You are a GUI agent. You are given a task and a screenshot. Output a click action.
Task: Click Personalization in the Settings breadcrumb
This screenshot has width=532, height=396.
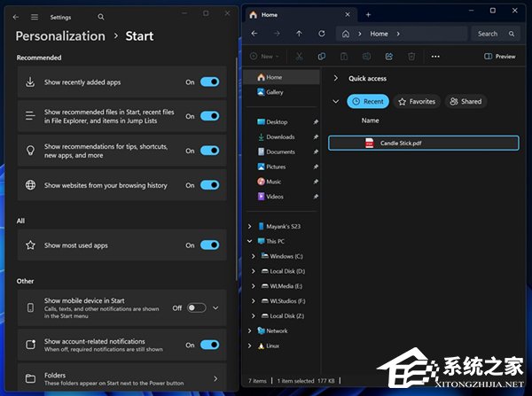60,36
